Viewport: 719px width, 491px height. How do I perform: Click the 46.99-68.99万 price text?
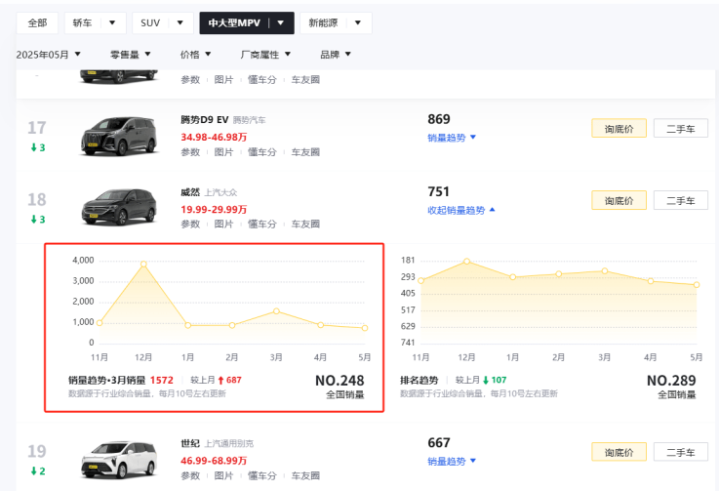[214, 460]
